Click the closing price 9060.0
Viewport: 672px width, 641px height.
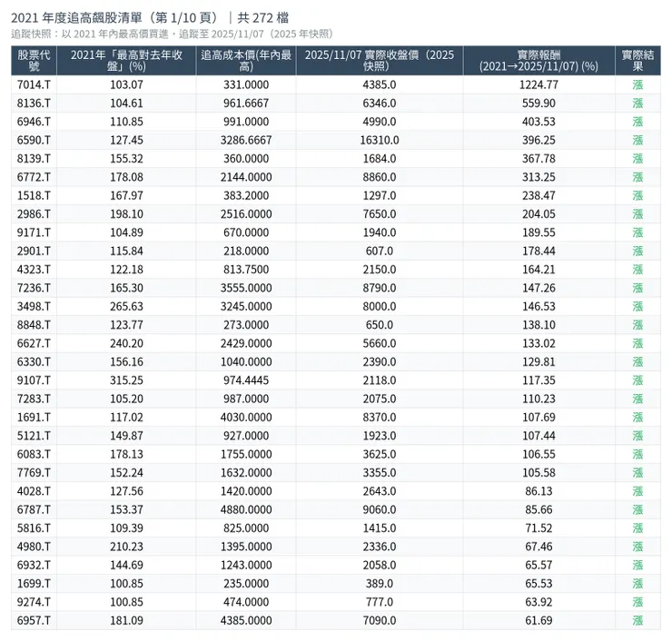click(380, 509)
